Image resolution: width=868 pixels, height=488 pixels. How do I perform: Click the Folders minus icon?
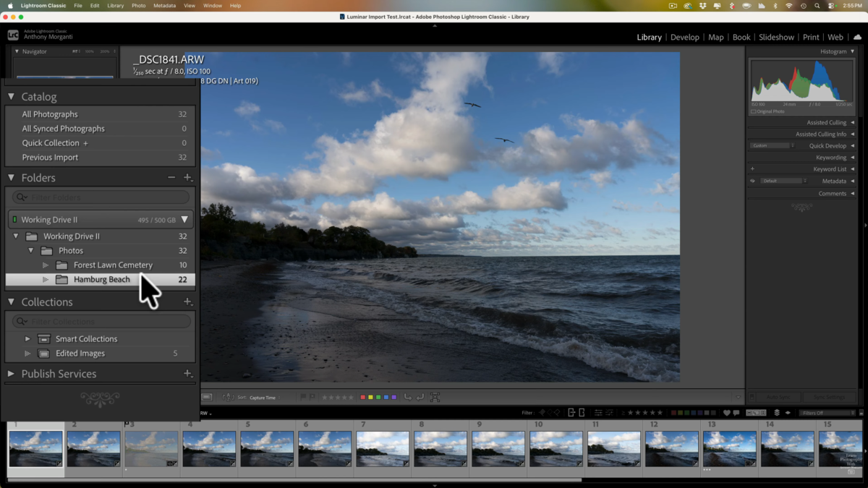point(171,177)
